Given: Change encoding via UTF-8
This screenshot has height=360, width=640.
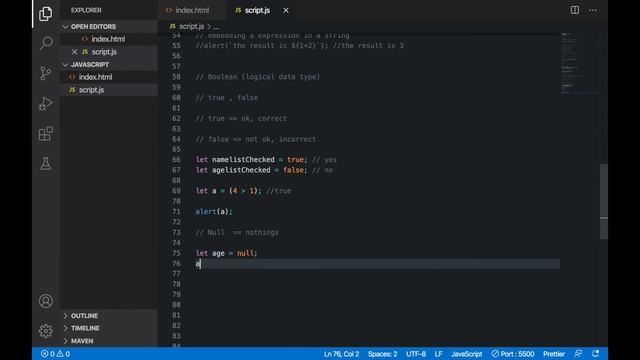Looking at the screenshot, I should (416, 354).
